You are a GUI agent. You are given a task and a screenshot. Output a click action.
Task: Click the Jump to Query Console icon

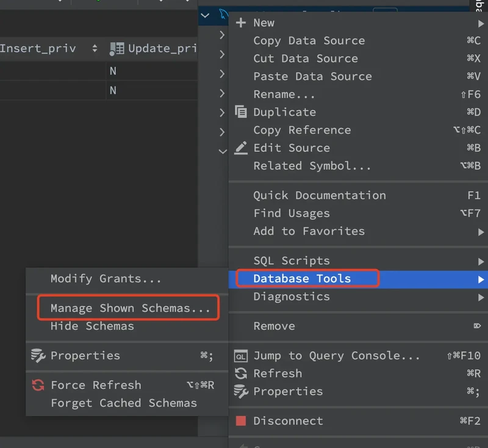coord(241,356)
